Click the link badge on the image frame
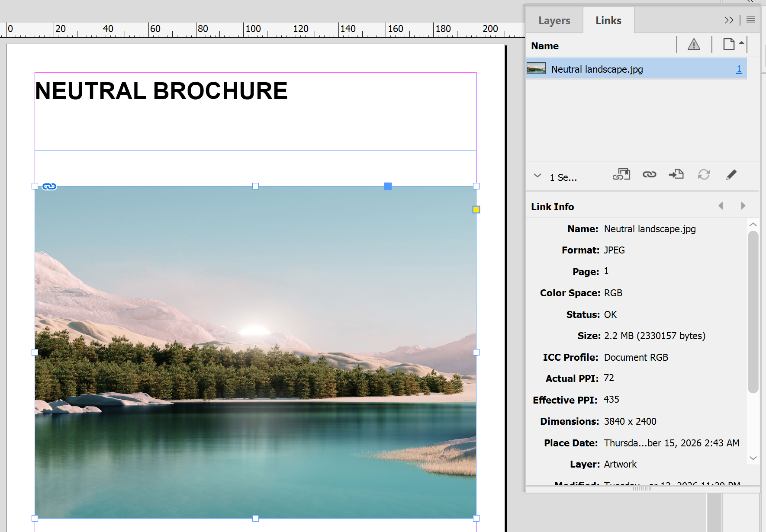This screenshot has width=766, height=532. (49, 186)
